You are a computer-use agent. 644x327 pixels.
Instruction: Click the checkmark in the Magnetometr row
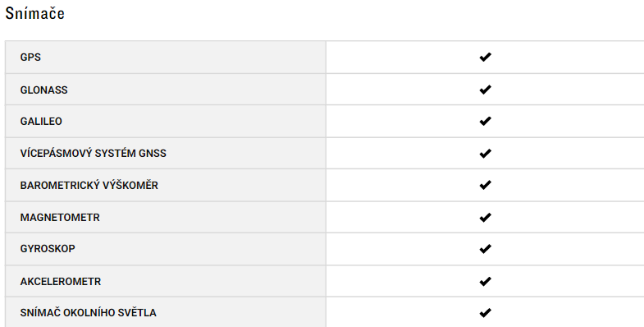(x=485, y=217)
